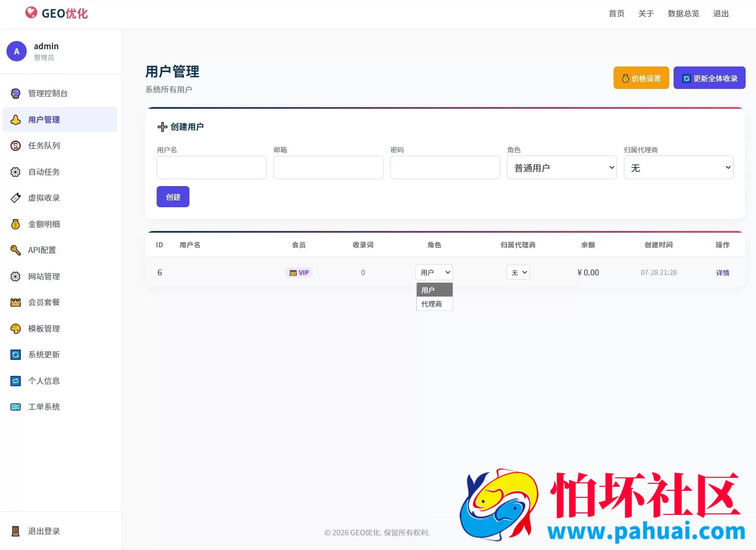
Task: Open 关于 in top navigation
Action: 646,13
